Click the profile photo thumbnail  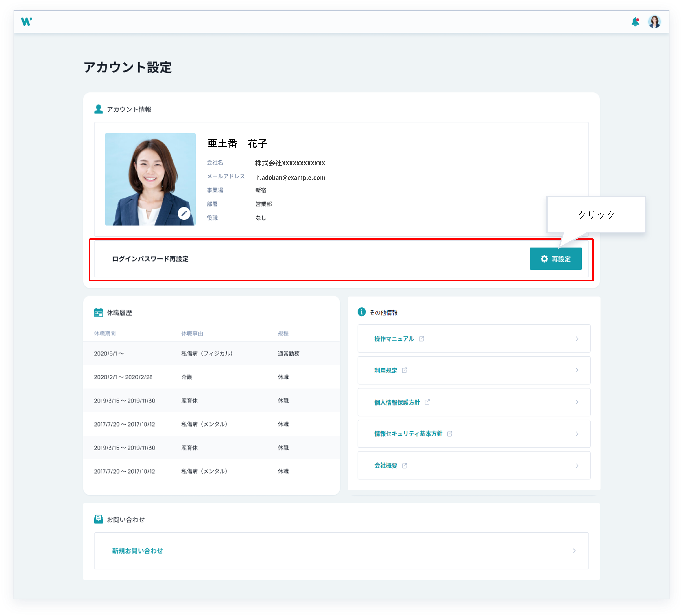150,179
